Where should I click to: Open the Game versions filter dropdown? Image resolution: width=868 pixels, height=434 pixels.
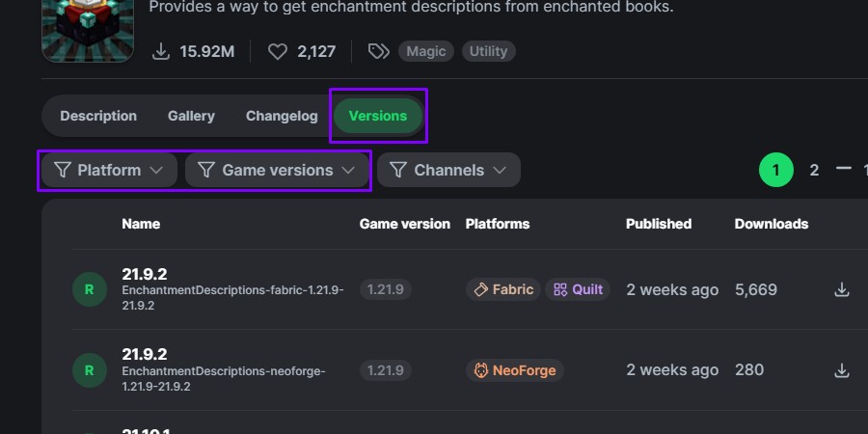point(278,170)
